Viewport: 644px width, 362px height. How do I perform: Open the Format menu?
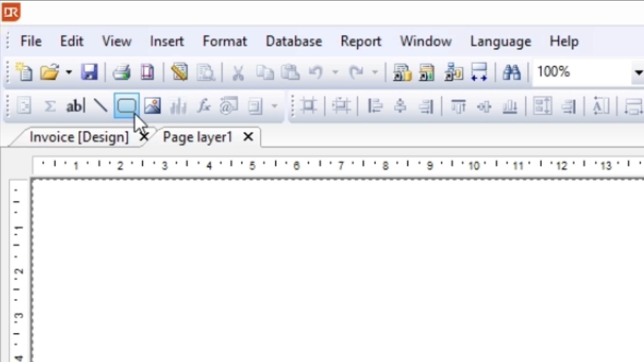(x=225, y=41)
